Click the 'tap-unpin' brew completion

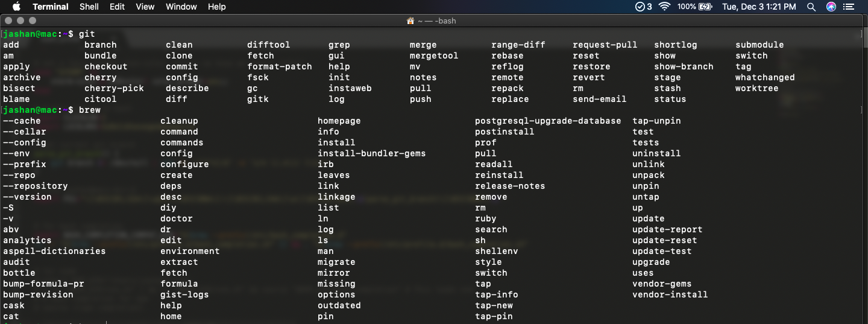[x=656, y=121]
